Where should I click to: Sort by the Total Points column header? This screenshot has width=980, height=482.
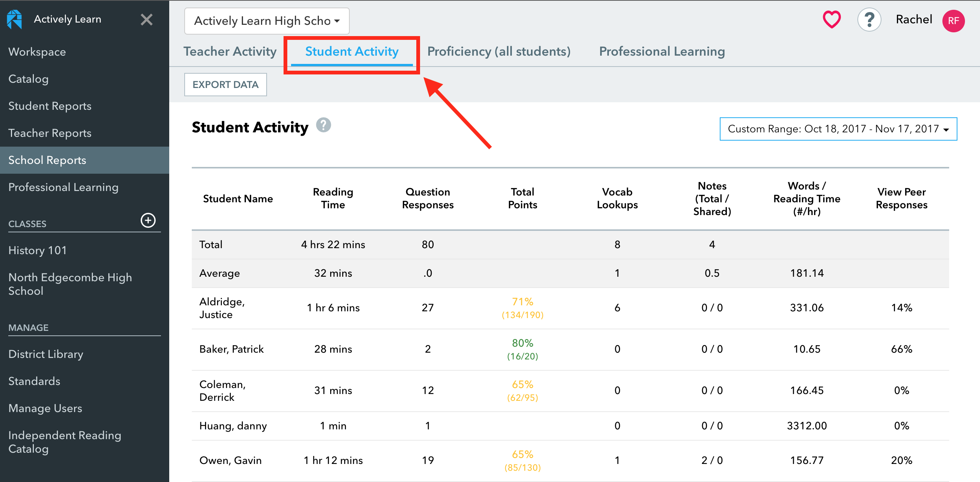pos(522,198)
